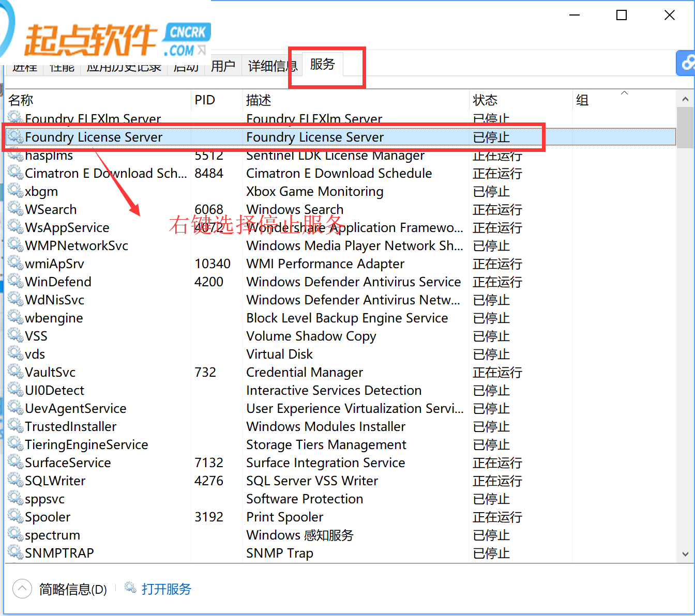Maximize the Task Manager window
This screenshot has height=616, width=695.
622,15
